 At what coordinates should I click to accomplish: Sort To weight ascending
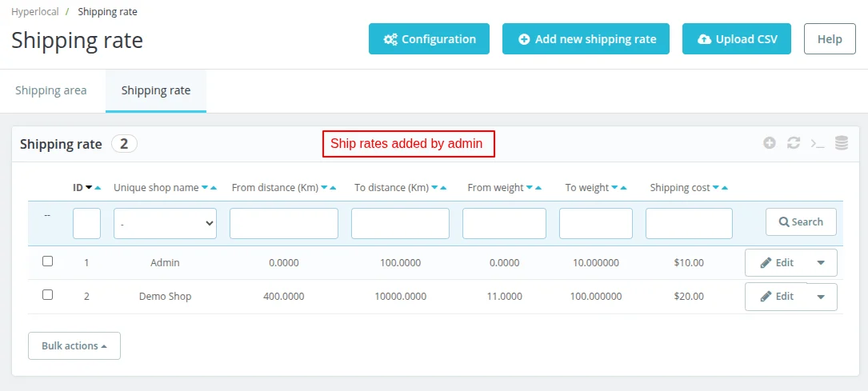(x=623, y=188)
